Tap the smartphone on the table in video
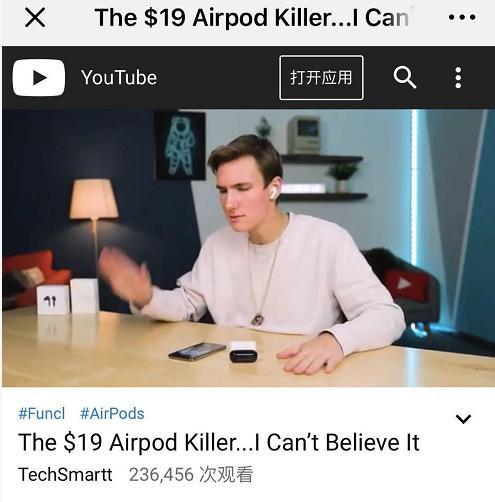This screenshot has width=495, height=502. tap(197, 351)
